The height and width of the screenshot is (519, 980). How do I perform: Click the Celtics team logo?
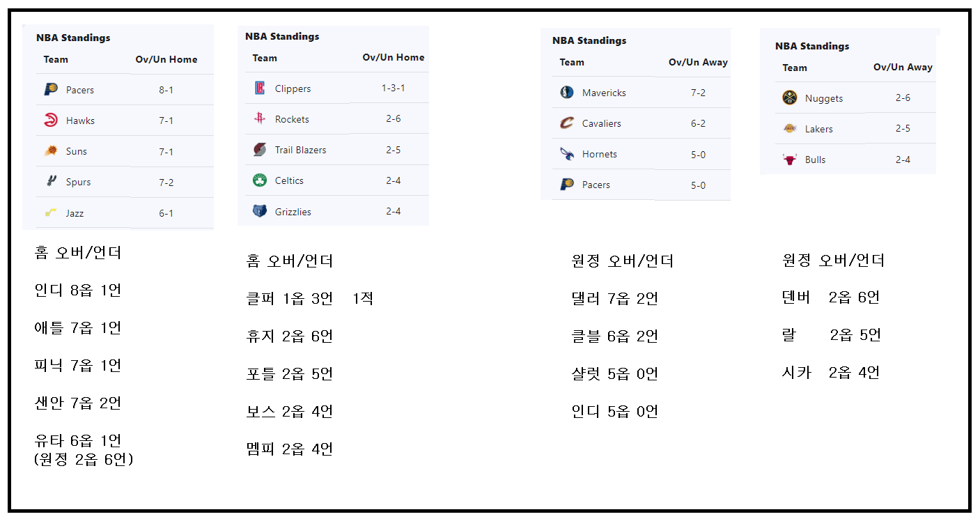click(x=260, y=180)
